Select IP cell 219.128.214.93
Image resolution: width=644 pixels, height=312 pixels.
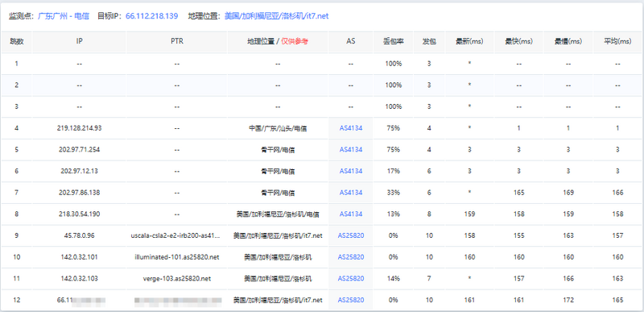pos(79,128)
